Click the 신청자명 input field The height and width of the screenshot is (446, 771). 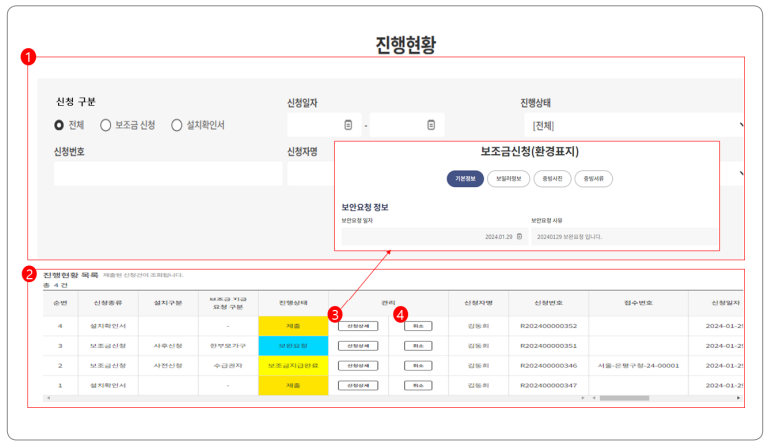coord(311,174)
